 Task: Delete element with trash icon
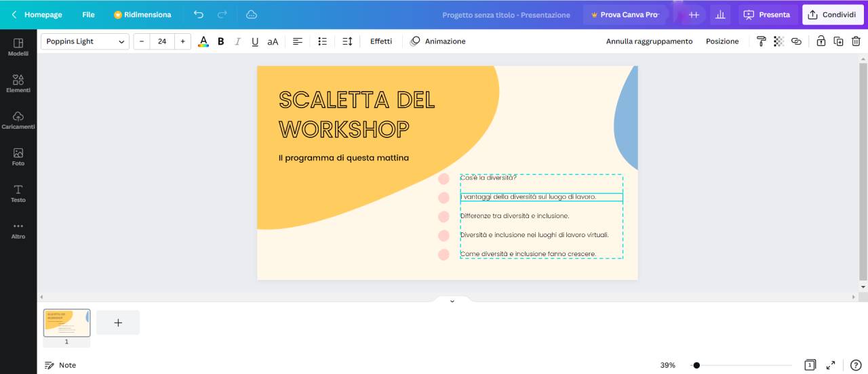(x=856, y=41)
